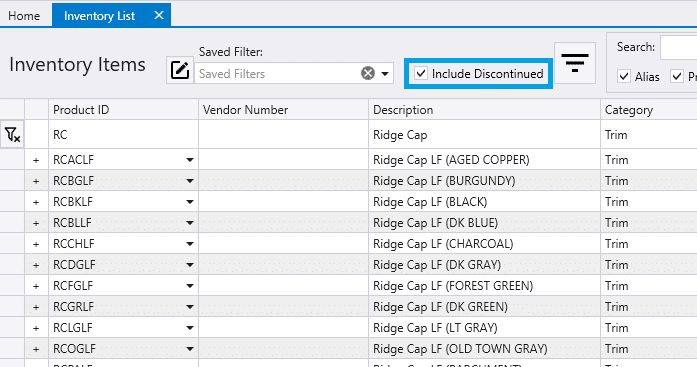Open the filter lines icon button
Screen dimensions: 697x367
[x=575, y=63]
